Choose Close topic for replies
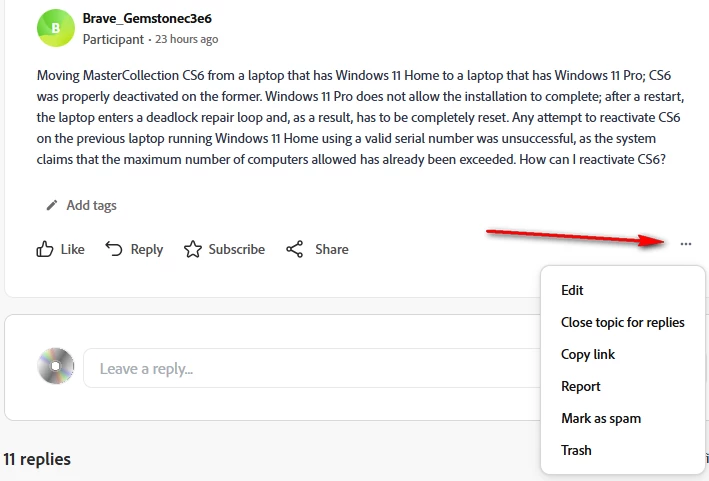 click(623, 322)
